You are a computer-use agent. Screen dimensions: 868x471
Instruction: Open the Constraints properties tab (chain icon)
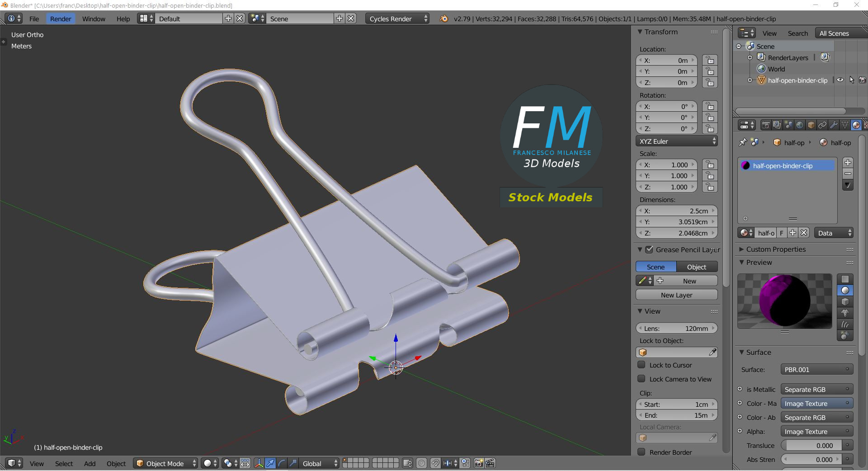pyautogui.click(x=822, y=125)
